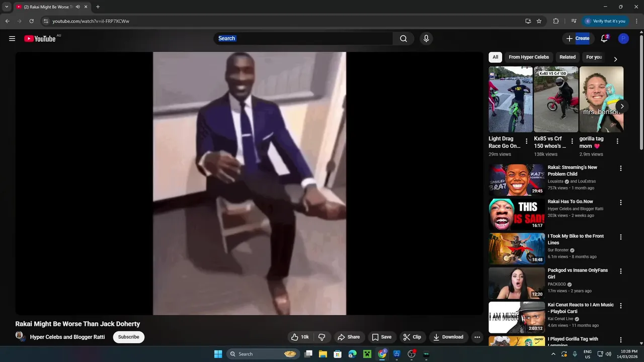
Task: Open options for Rakai: Streaming's New Problem Child
Action: click(621, 168)
